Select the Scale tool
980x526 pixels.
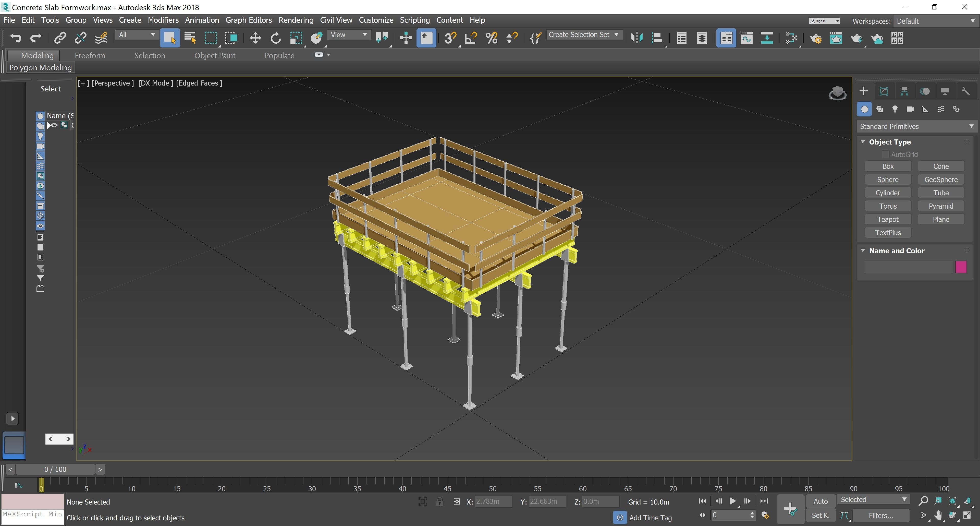pos(296,38)
